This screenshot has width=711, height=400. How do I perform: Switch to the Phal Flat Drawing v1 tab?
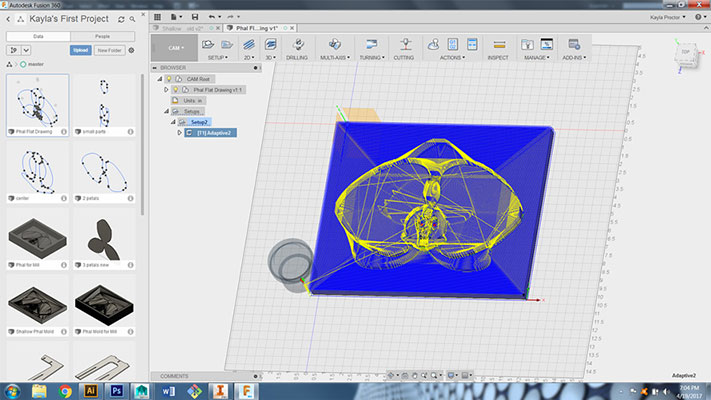(x=257, y=28)
